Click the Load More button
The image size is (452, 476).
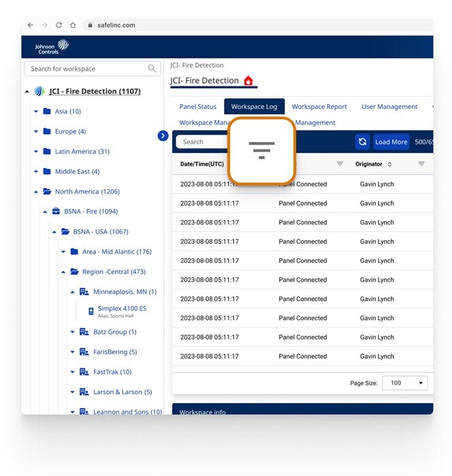(391, 142)
